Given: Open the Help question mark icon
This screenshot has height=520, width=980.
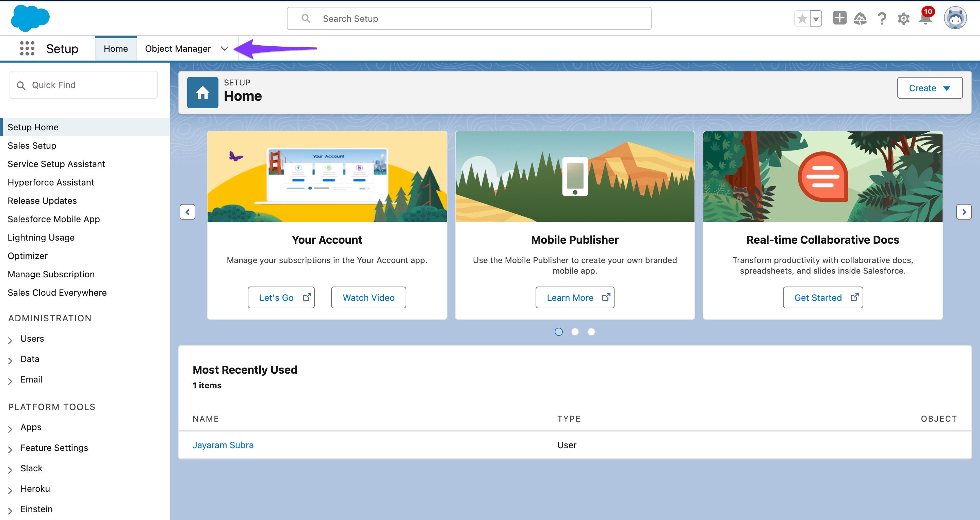Looking at the screenshot, I should pos(882,18).
